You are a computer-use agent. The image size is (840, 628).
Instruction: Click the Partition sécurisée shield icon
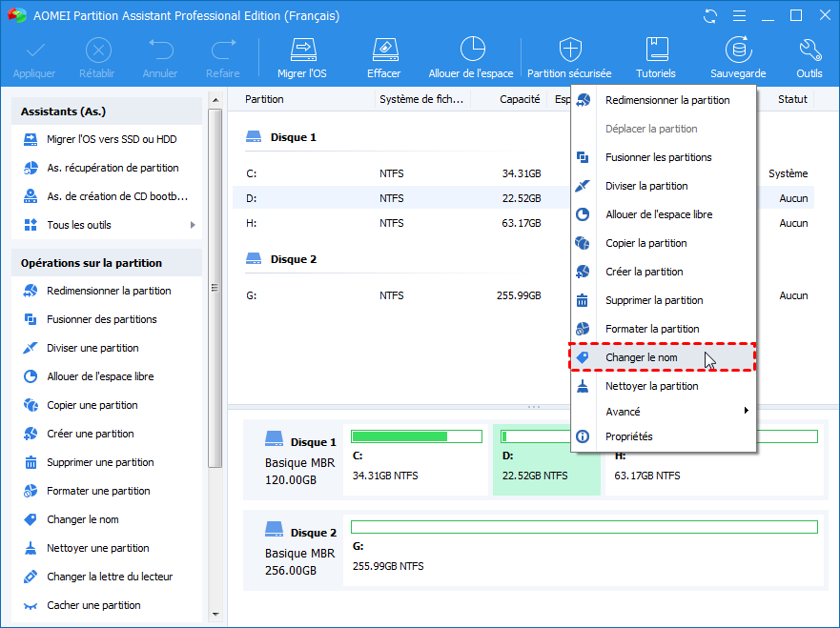(569, 57)
